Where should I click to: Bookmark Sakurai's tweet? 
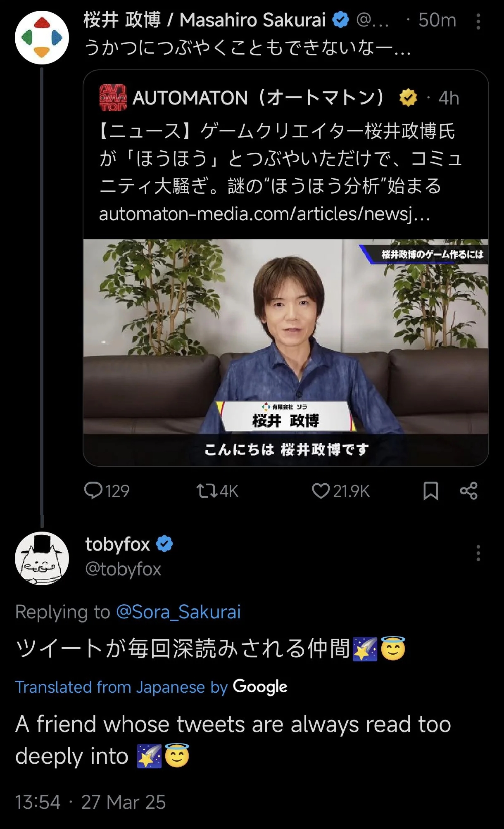[430, 491]
